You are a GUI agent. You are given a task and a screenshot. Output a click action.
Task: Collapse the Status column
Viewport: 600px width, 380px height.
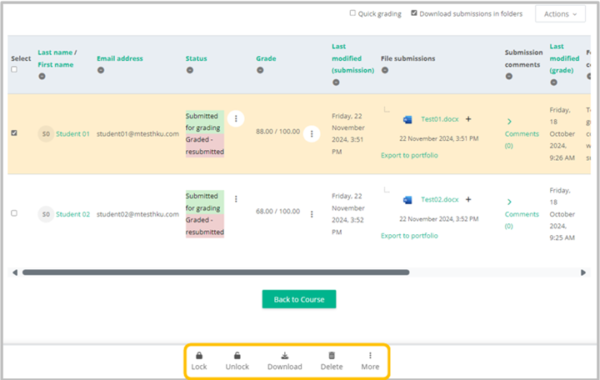[190, 70]
